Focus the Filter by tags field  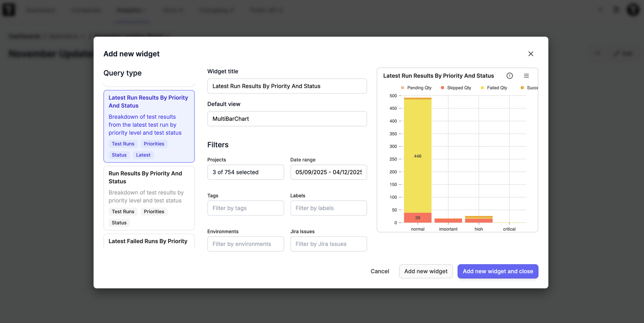245,208
